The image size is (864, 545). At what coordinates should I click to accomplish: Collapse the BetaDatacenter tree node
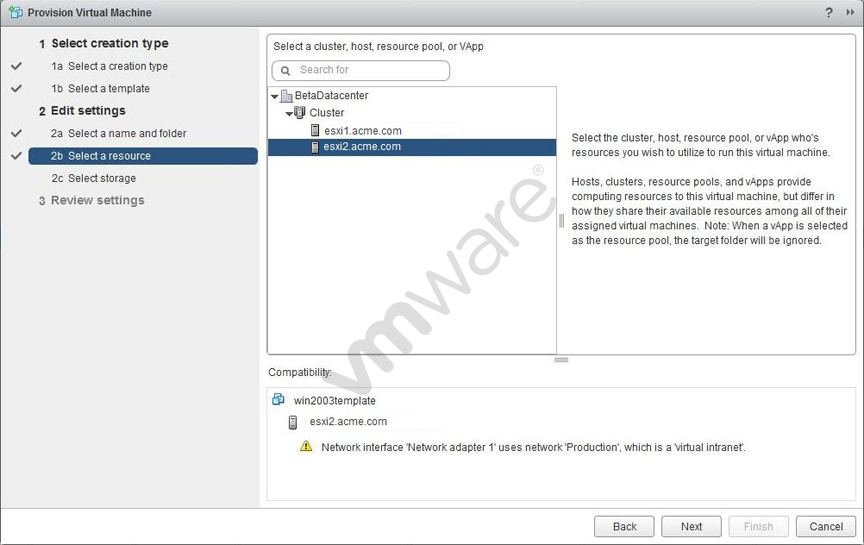pyautogui.click(x=275, y=96)
